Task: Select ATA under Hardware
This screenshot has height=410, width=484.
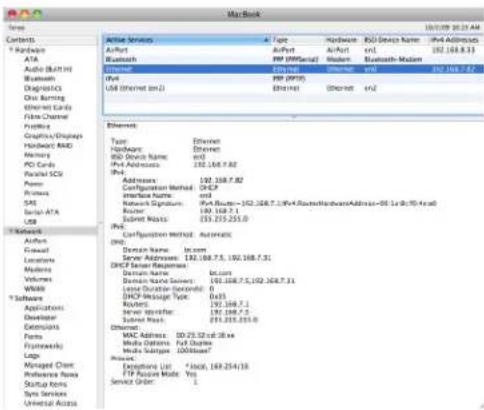Action: [x=31, y=59]
